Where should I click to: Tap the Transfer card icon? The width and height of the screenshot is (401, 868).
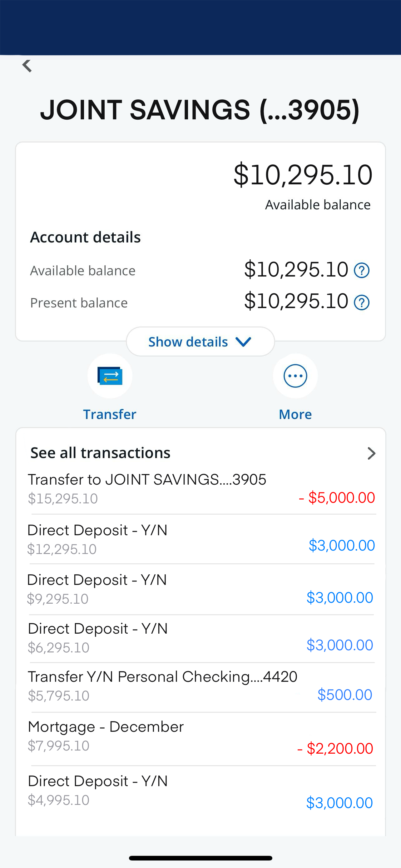click(110, 376)
